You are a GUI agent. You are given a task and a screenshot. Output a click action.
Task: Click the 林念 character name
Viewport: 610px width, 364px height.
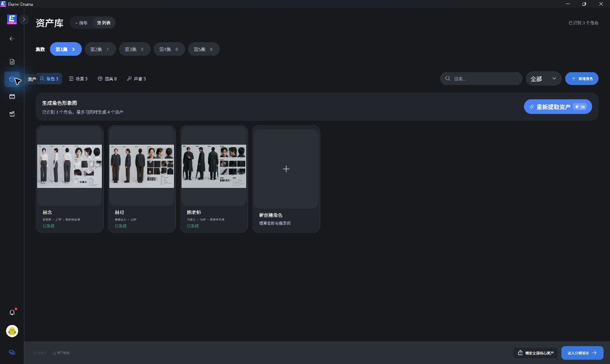click(48, 212)
